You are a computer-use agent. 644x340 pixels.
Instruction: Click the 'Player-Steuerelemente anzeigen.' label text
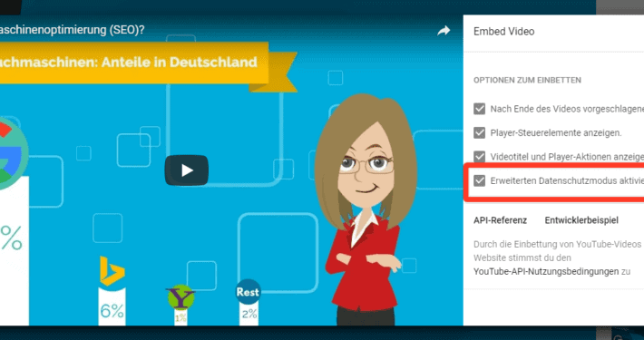click(556, 133)
